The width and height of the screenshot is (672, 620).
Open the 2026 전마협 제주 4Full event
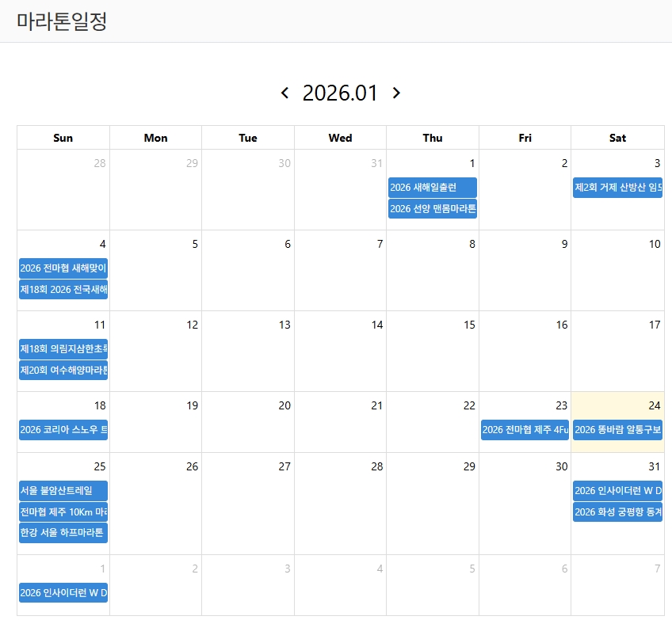525,430
